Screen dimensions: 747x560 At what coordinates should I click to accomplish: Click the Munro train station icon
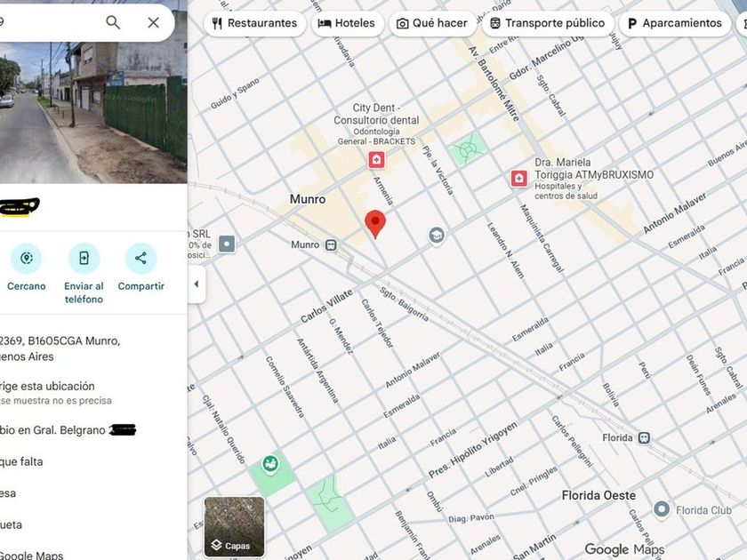[331, 245]
